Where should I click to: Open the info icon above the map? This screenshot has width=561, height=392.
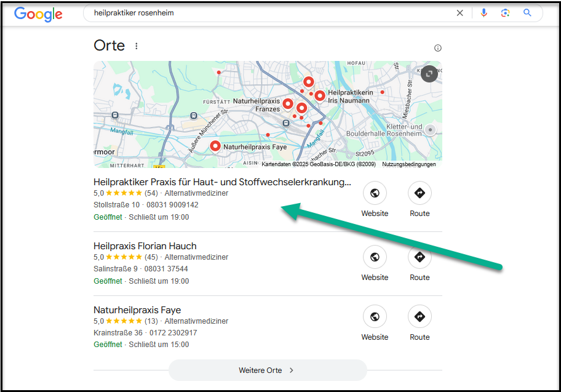(437, 48)
